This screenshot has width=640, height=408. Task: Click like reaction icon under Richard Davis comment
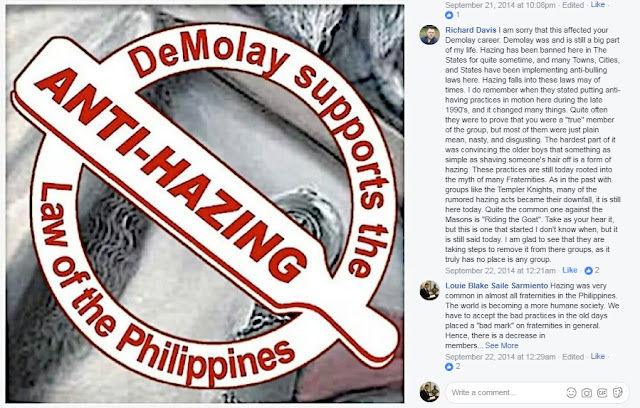[x=588, y=271]
